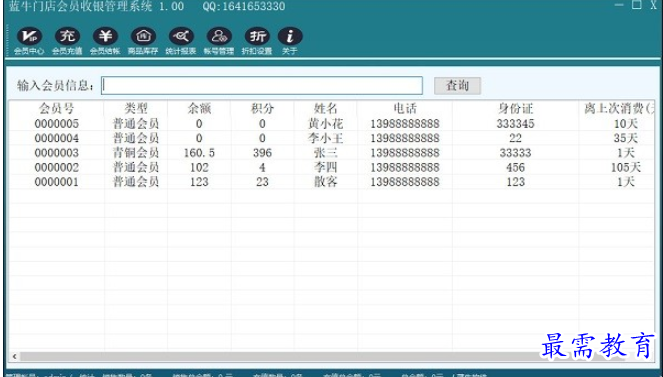Select the name 黄小花

pos(326,124)
